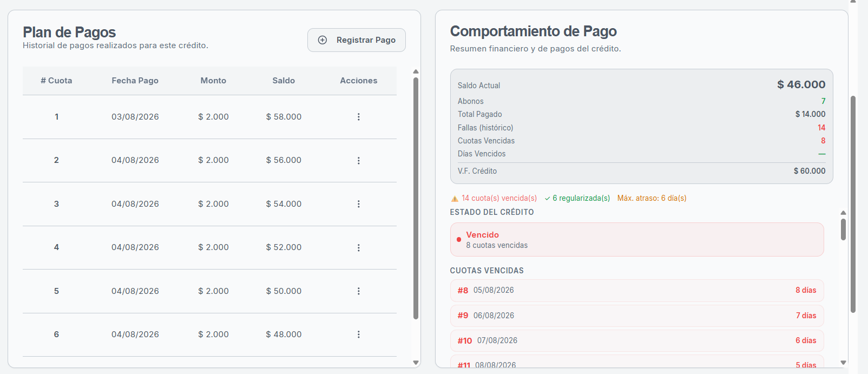Click the Fecha Pago column header
The height and width of the screenshot is (374, 868).
click(135, 81)
